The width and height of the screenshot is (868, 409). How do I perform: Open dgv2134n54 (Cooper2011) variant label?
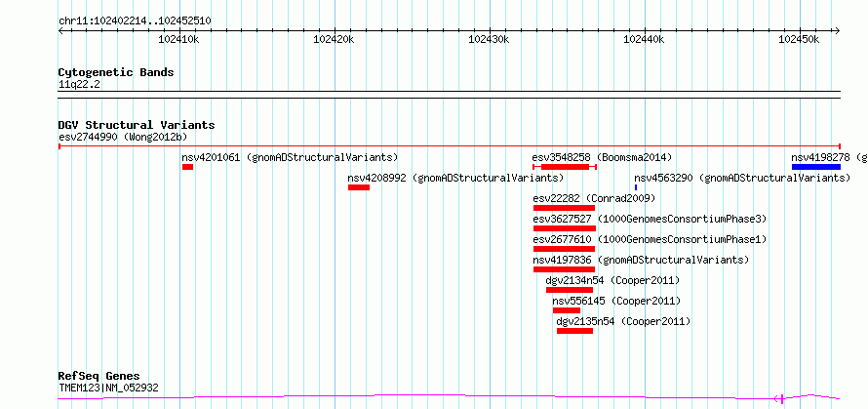(612, 280)
